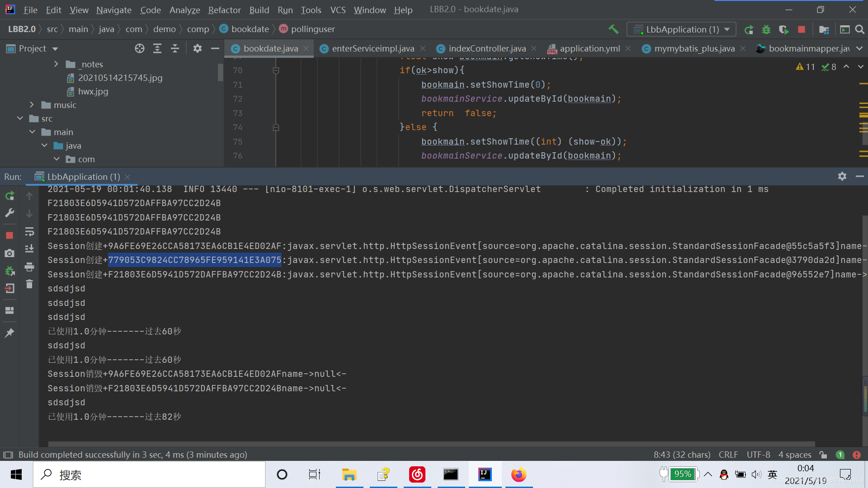Toggle tool window bars icon bottom-left
This screenshot has height=488, width=868.
tap(8, 455)
